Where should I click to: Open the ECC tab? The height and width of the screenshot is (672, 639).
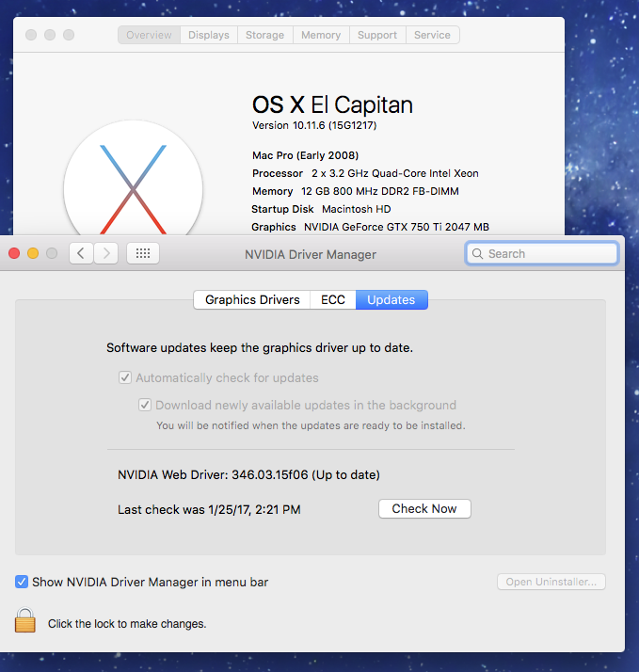tap(333, 299)
